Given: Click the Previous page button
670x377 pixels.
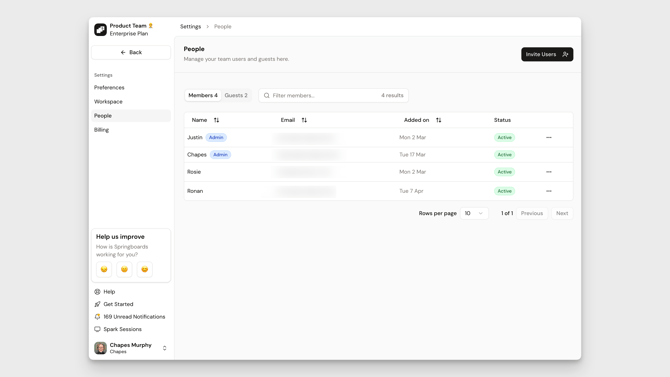Looking at the screenshot, I should 532,213.
